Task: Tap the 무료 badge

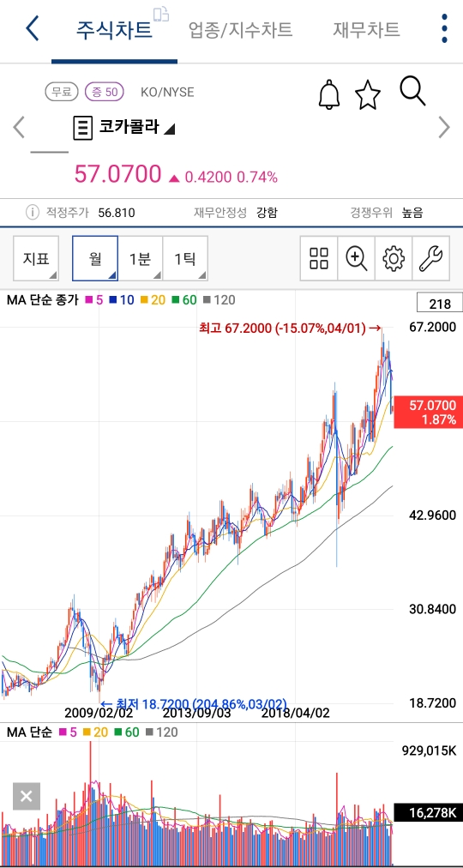Action: pyautogui.click(x=62, y=92)
